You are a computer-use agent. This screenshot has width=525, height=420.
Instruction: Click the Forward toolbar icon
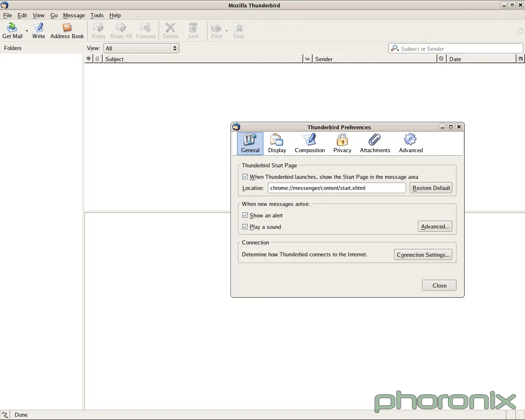click(146, 31)
